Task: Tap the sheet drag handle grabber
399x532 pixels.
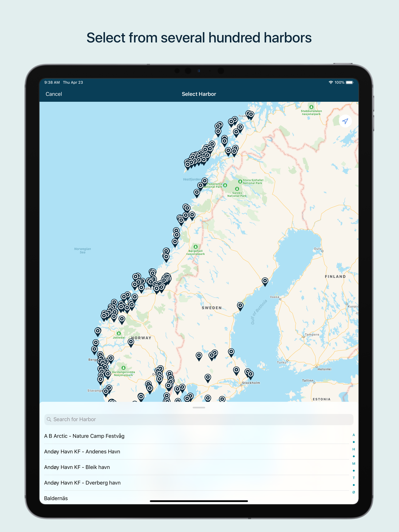Action: pos(199,407)
